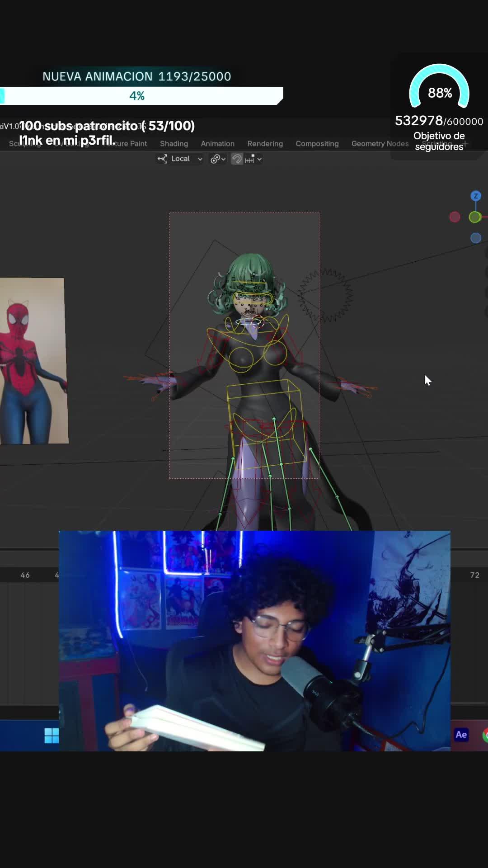Select the gear-shaped rig control widget
Screen dimensions: 488x868
point(325,295)
